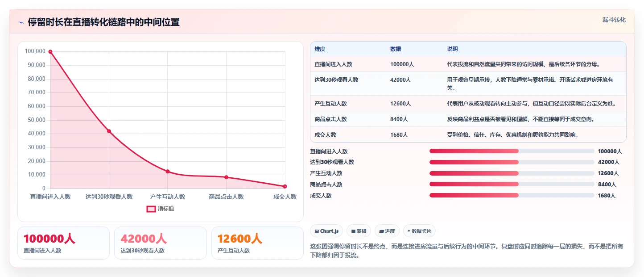This screenshot has width=644, height=277.
Task: Click the 直播间进入人数 progress bar
Action: (x=512, y=151)
